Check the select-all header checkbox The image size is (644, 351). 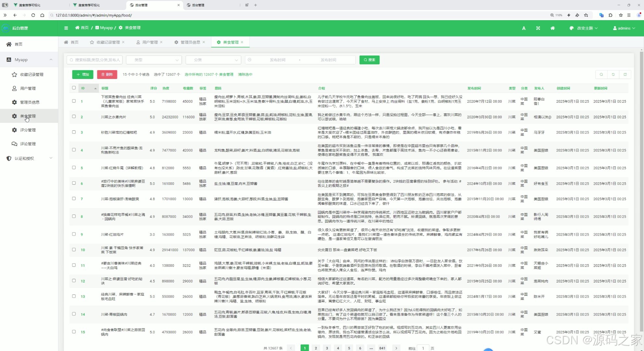pyautogui.click(x=74, y=88)
